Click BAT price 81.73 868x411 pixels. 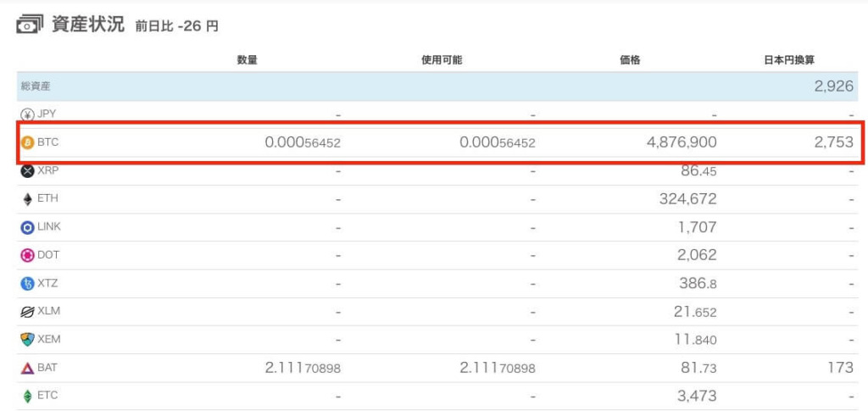click(x=698, y=368)
